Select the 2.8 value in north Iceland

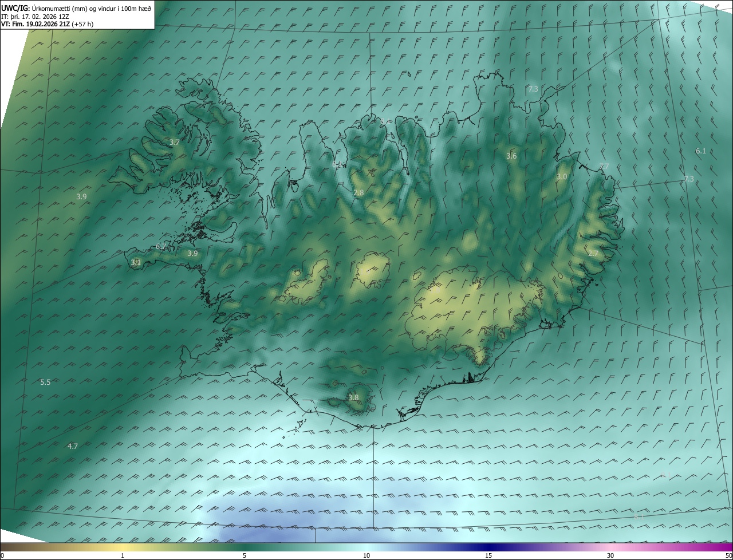point(358,193)
